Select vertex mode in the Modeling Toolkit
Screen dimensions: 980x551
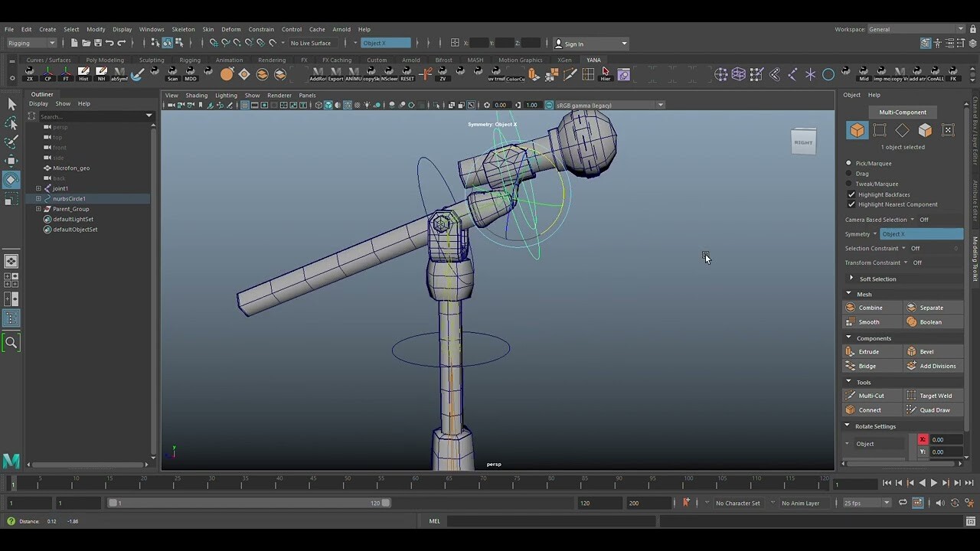pyautogui.click(x=879, y=130)
